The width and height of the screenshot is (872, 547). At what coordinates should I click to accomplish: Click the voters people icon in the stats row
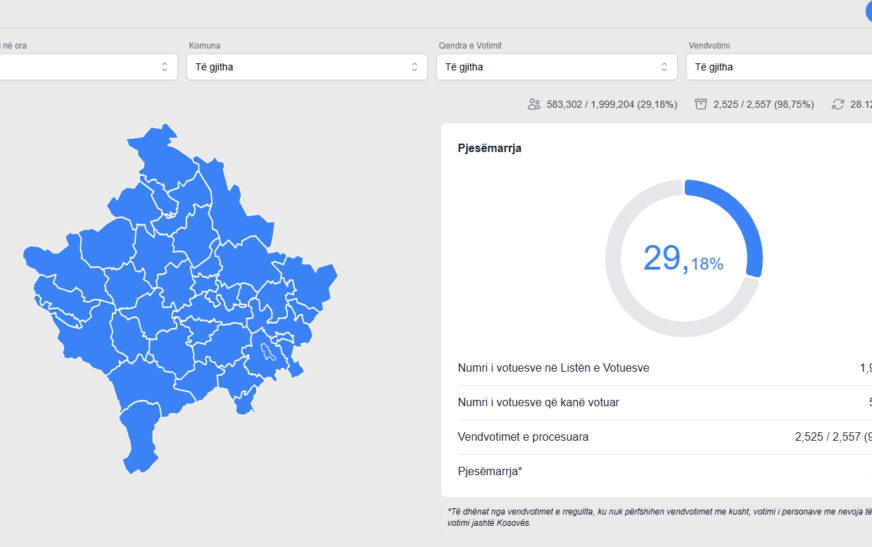click(x=534, y=104)
